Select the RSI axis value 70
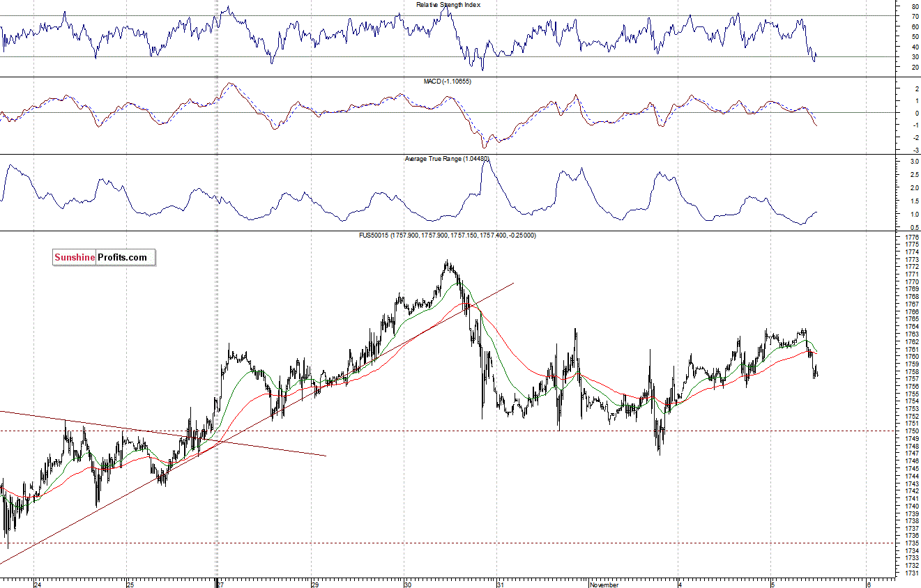Viewport: 921px width, 588px height. point(915,17)
